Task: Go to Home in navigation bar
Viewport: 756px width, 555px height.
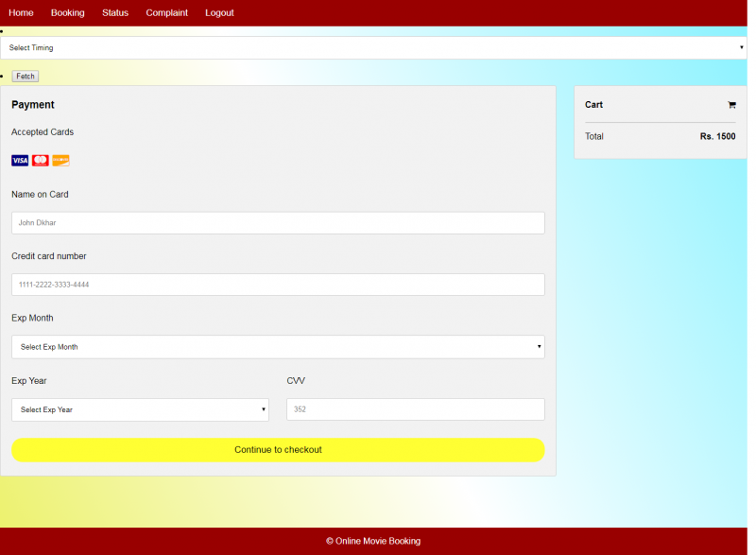Action: click(x=21, y=13)
